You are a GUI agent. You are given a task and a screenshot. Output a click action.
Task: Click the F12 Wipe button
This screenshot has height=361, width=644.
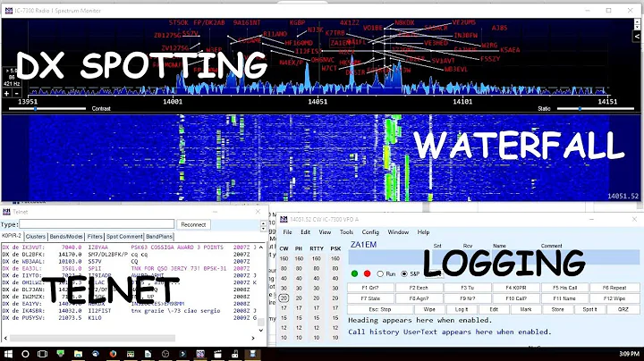tap(614, 298)
